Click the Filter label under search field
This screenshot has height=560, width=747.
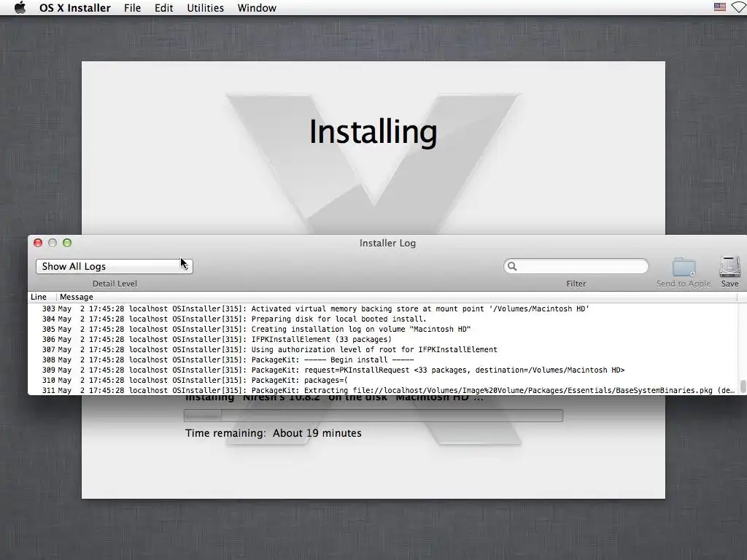[x=576, y=284]
